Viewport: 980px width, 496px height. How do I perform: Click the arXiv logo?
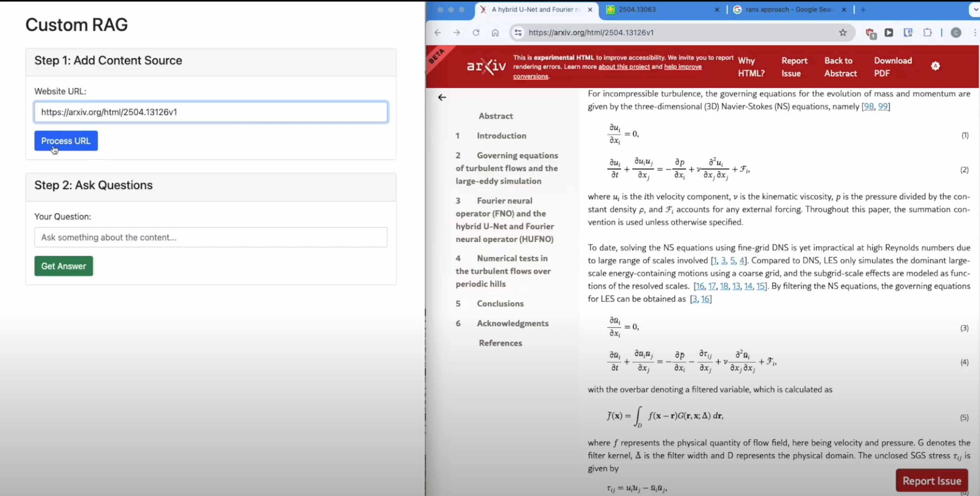pyautogui.click(x=486, y=66)
